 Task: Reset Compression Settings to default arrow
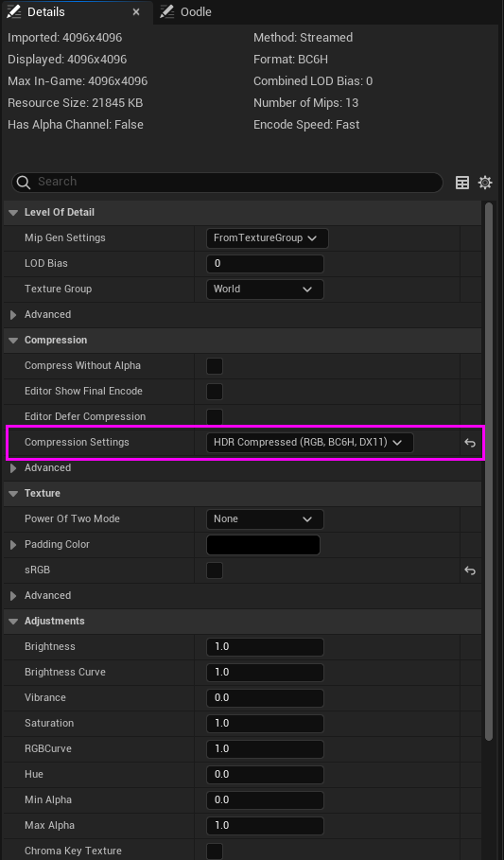[470, 443]
